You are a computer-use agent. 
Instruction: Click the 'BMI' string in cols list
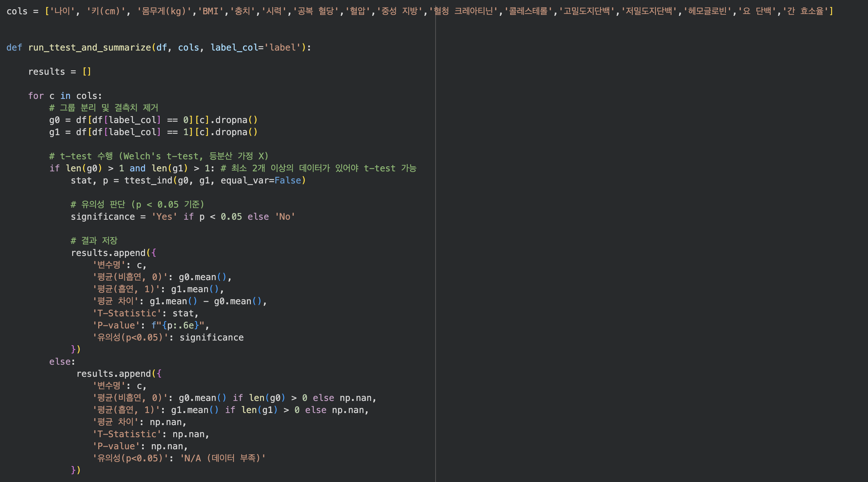(210, 11)
